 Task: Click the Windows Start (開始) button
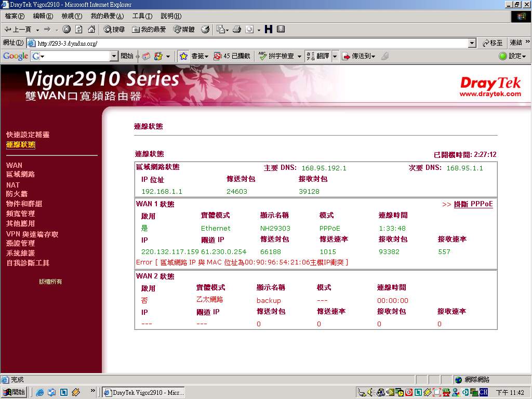(x=14, y=392)
